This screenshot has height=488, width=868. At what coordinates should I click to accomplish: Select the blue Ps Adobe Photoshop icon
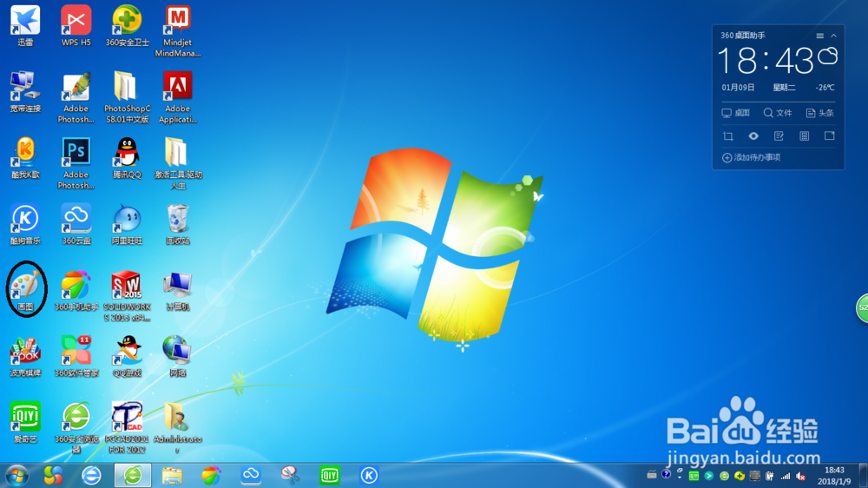[76, 163]
